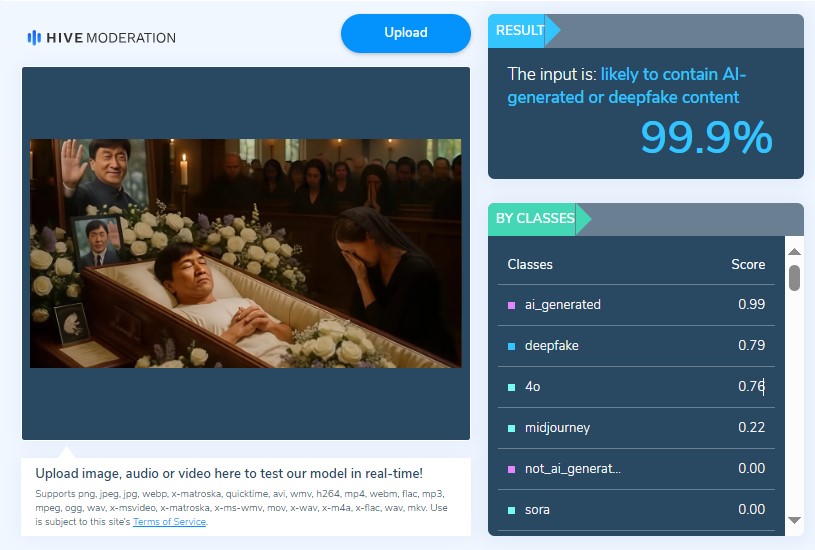Click the Hive Moderation logo icon
This screenshot has height=550, width=815.
pyautogui.click(x=34, y=38)
